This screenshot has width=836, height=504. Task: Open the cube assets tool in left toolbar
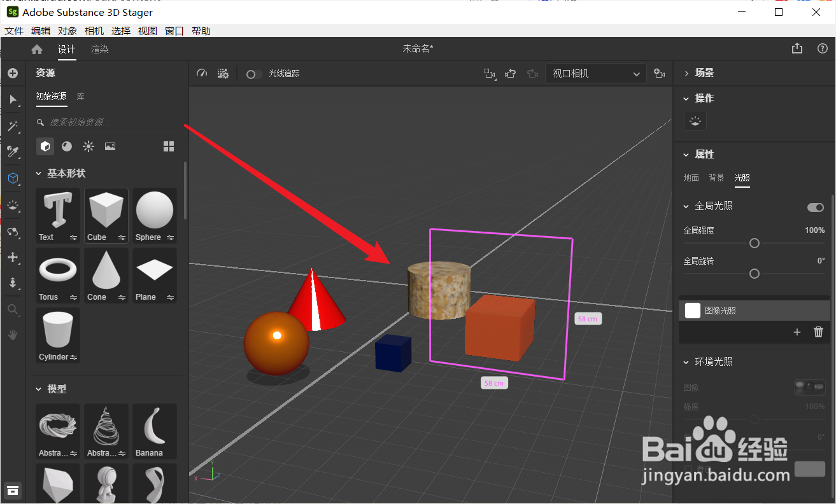click(13, 179)
